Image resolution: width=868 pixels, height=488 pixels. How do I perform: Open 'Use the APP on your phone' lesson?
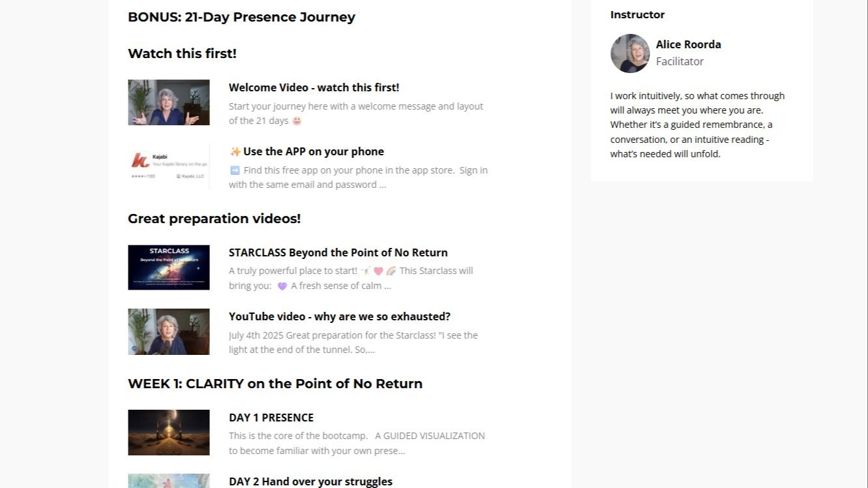point(313,151)
